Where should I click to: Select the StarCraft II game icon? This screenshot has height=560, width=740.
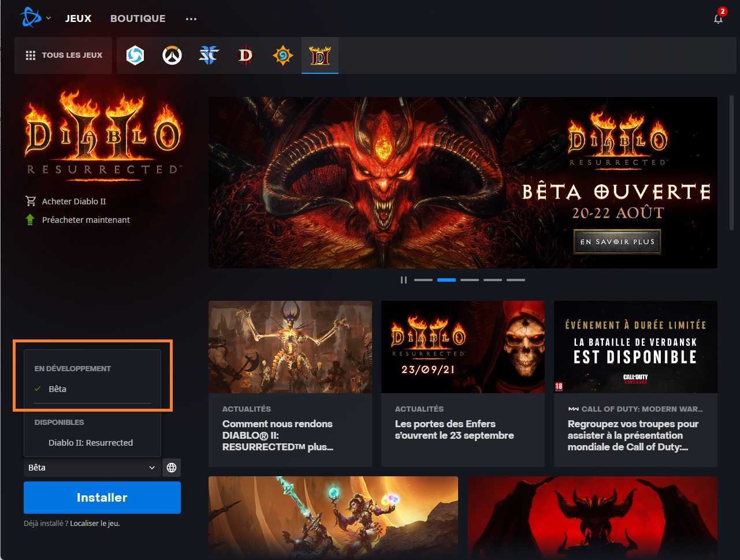tap(209, 55)
